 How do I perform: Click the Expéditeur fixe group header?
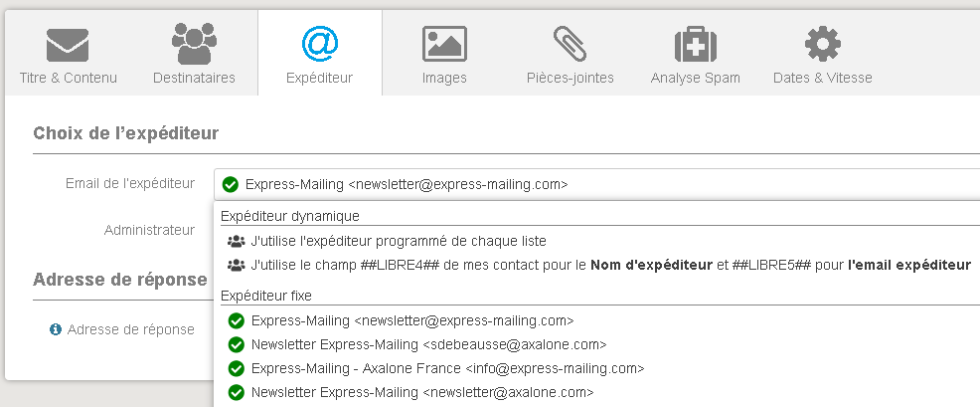(x=266, y=296)
